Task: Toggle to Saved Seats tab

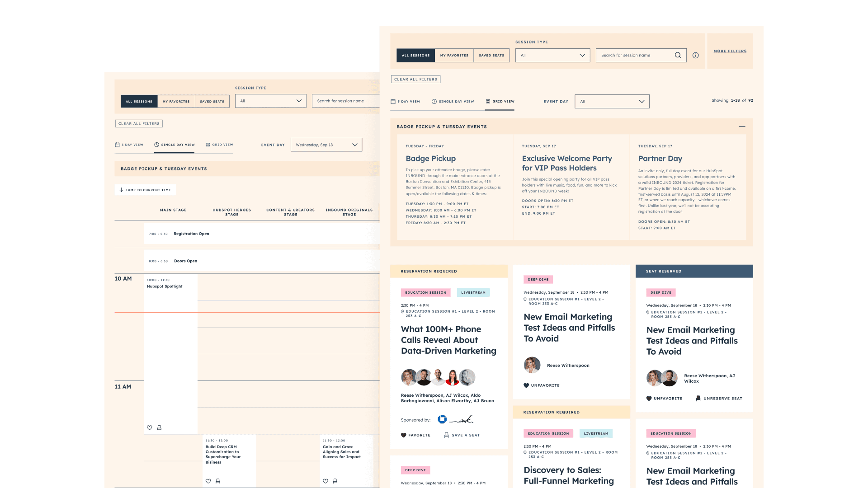Action: [491, 55]
